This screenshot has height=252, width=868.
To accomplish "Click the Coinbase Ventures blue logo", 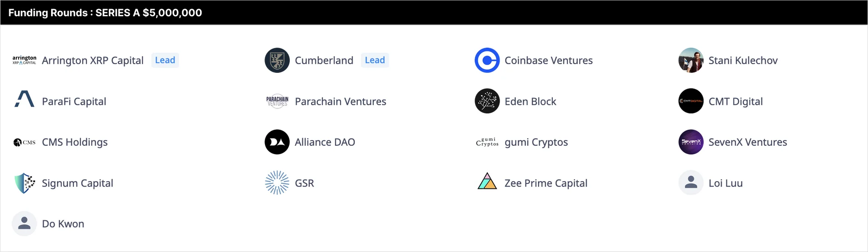I will (x=487, y=60).
